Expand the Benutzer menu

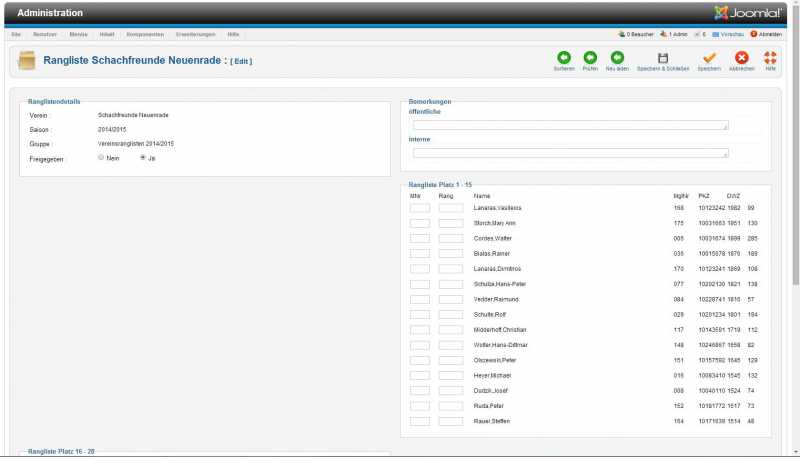point(45,34)
